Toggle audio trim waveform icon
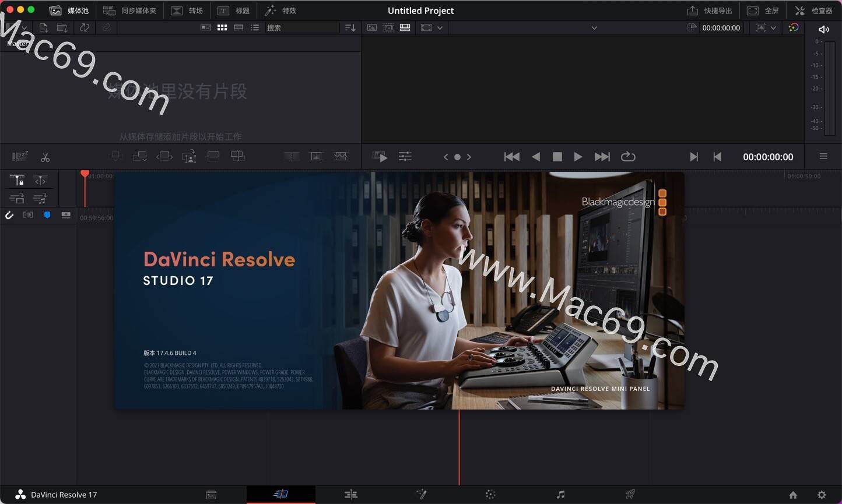 28,215
